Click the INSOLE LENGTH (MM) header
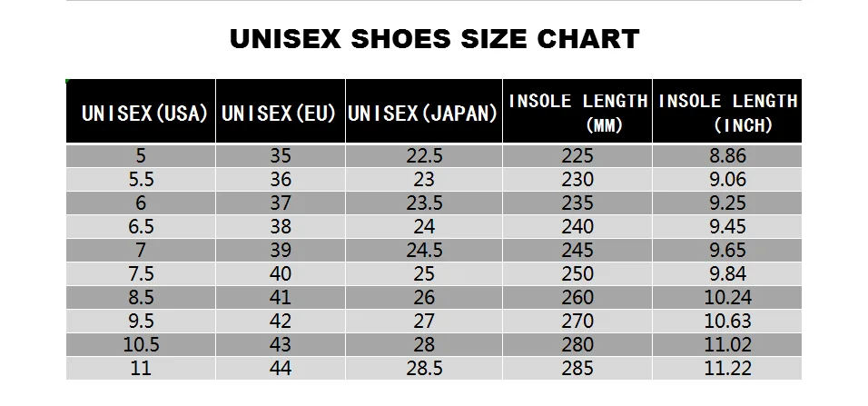This screenshot has width=868, height=406. (x=577, y=113)
